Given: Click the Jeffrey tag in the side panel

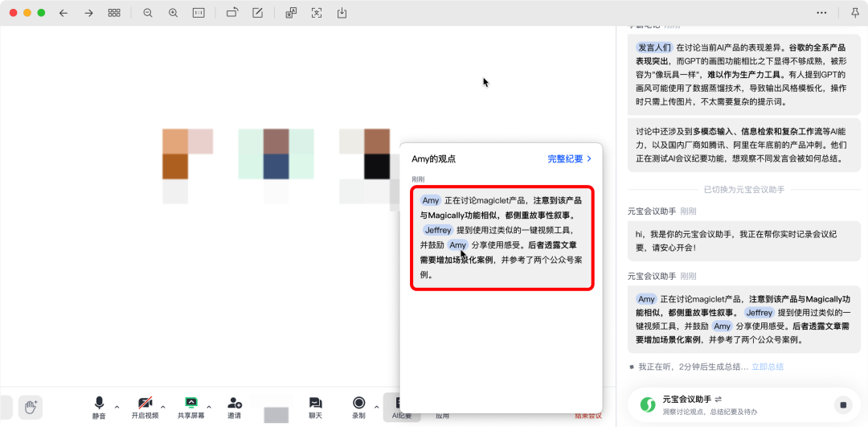Looking at the screenshot, I should (x=759, y=312).
